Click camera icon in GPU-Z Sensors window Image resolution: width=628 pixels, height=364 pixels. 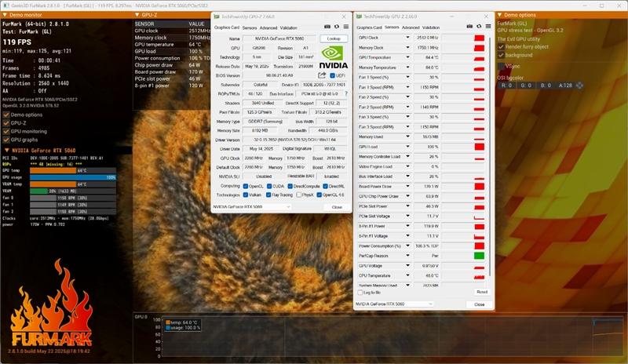[x=469, y=27]
